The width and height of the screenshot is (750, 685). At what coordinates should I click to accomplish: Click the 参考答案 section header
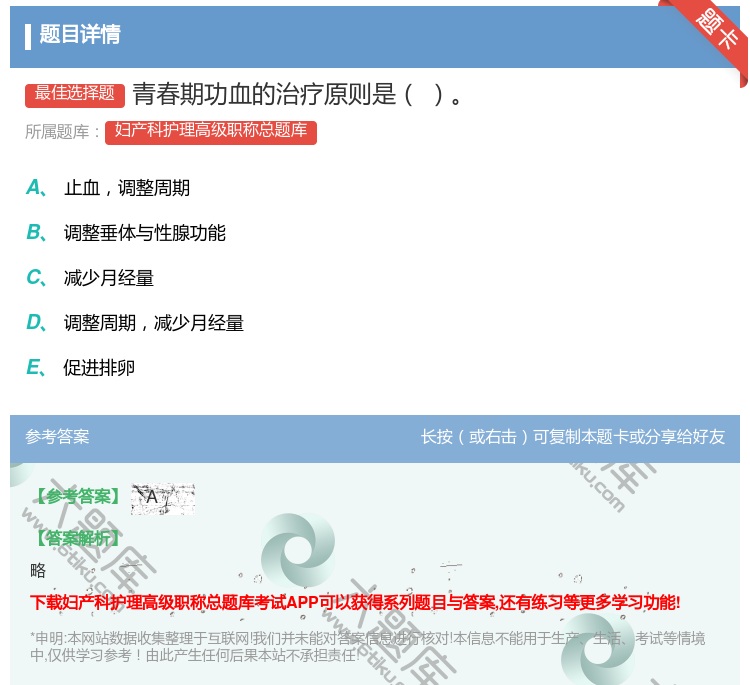(57, 437)
